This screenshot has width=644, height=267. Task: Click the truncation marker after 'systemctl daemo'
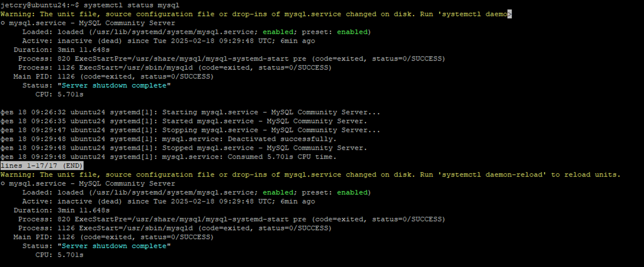[510, 14]
